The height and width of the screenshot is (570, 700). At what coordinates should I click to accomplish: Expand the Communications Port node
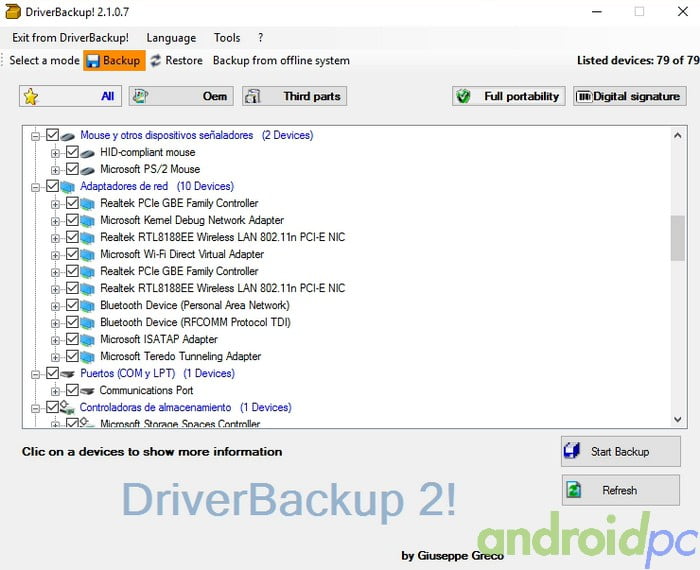coord(55,391)
